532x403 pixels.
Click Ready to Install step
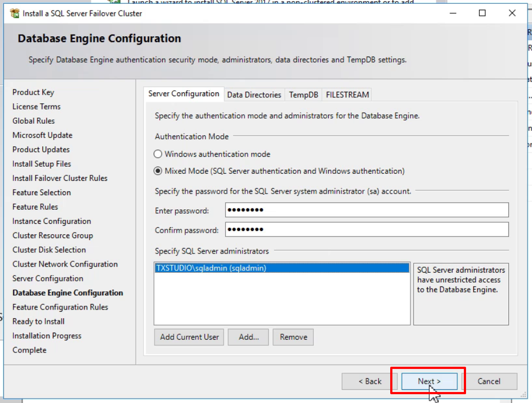tap(38, 322)
